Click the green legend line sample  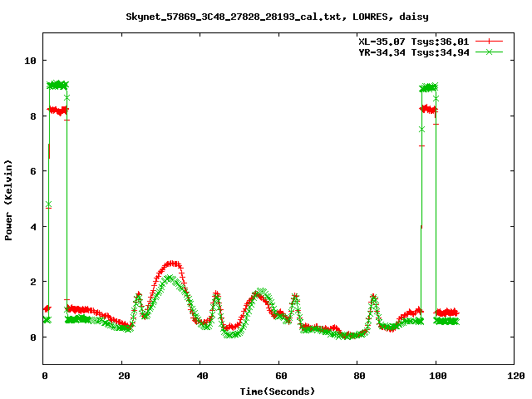coord(489,52)
